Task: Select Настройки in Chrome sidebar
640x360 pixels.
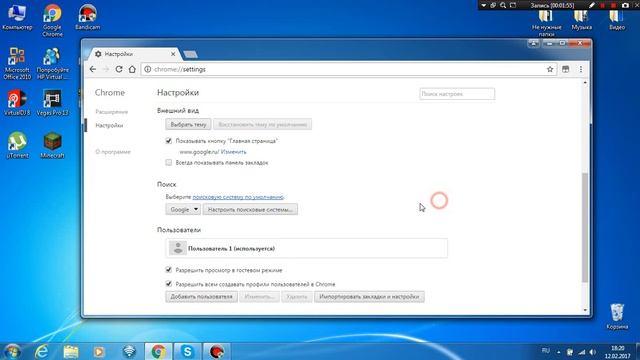Action: click(x=109, y=125)
